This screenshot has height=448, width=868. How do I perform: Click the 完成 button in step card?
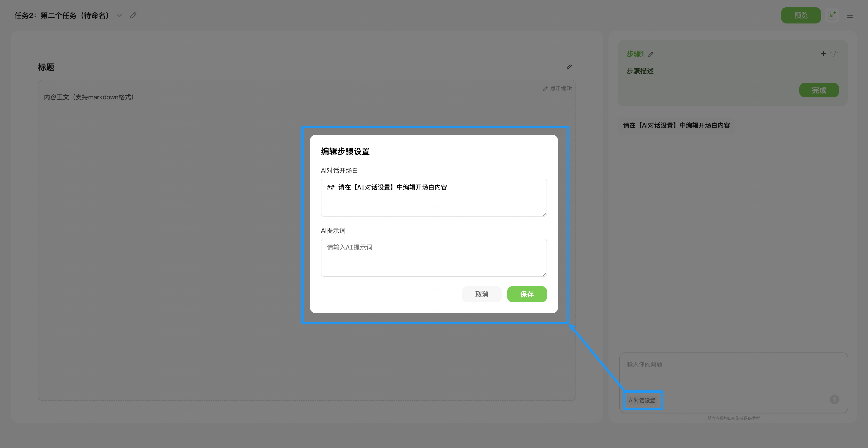(819, 90)
